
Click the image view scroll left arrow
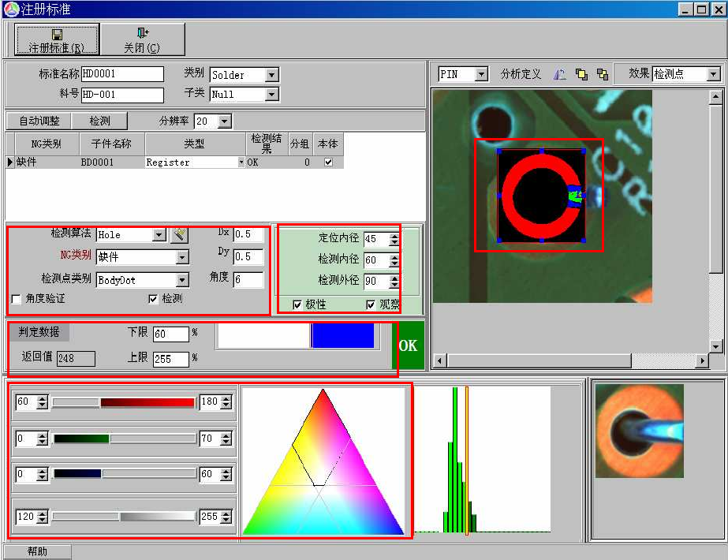pos(441,360)
